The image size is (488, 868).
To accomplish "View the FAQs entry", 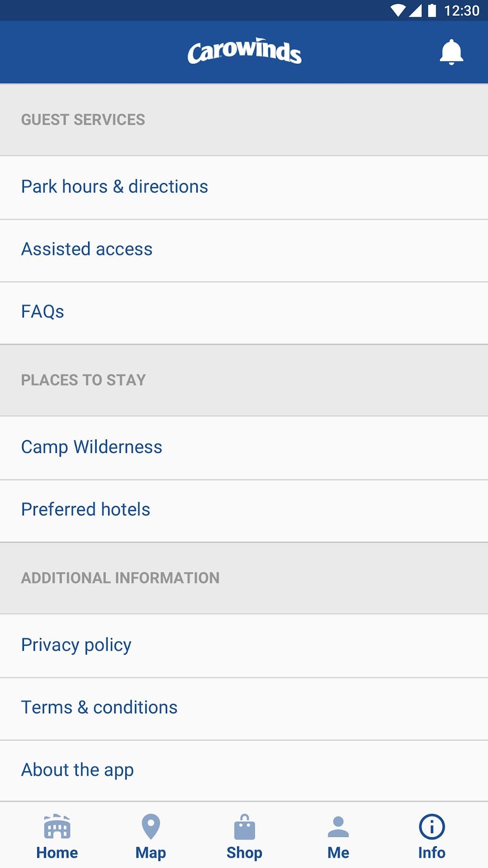I will point(43,312).
